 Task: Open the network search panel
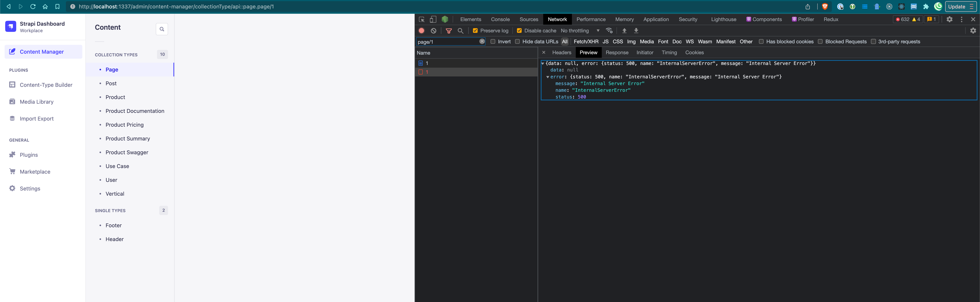pos(460,30)
